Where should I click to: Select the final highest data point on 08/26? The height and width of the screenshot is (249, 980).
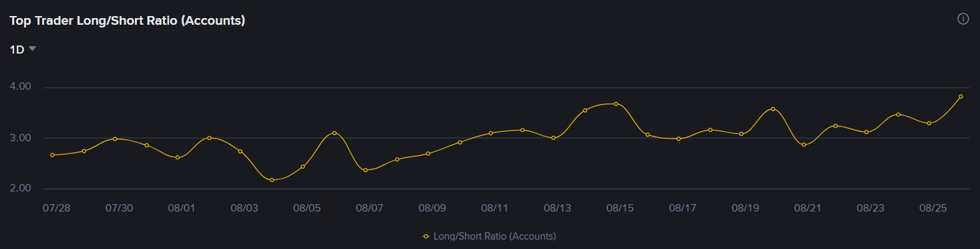tap(961, 96)
